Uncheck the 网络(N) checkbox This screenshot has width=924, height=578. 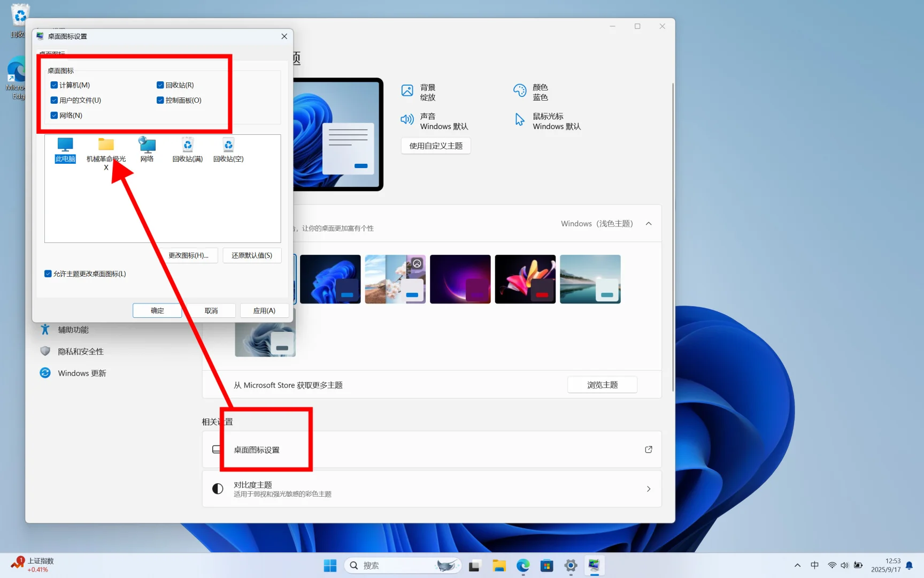(x=54, y=115)
